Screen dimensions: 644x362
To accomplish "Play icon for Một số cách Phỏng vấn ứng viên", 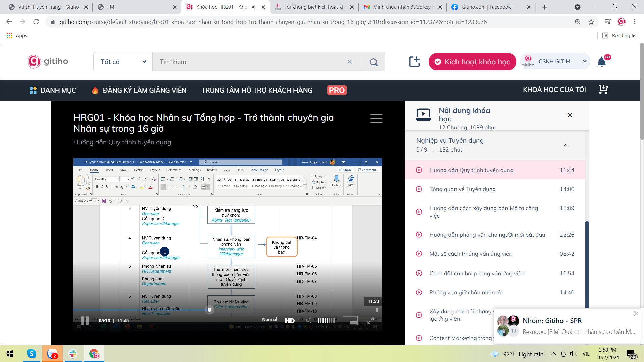I will point(419,254).
